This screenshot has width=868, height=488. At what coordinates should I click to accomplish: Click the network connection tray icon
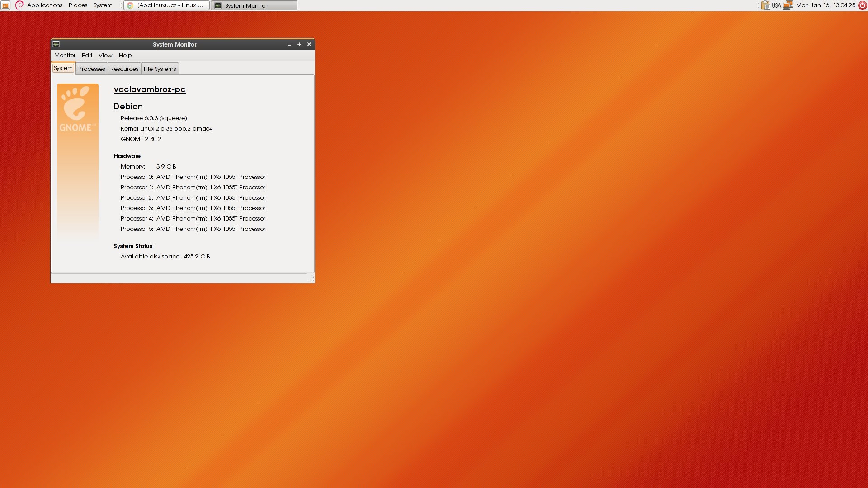point(788,5)
